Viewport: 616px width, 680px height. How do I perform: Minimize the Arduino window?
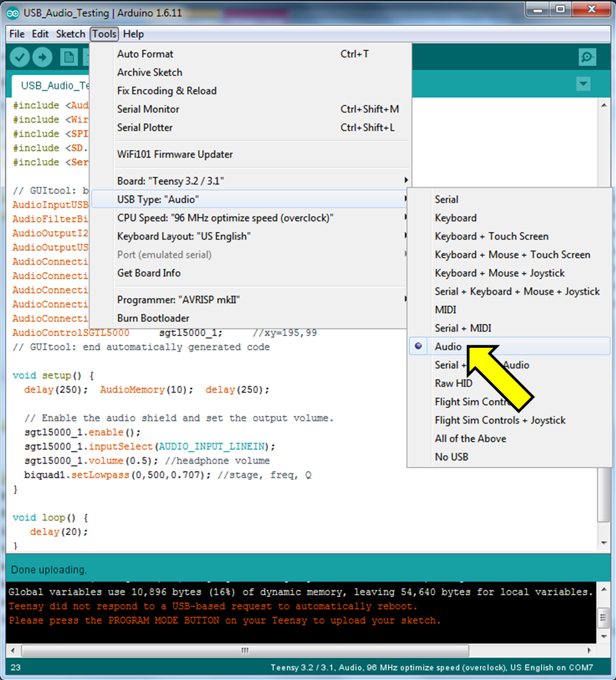538,10
